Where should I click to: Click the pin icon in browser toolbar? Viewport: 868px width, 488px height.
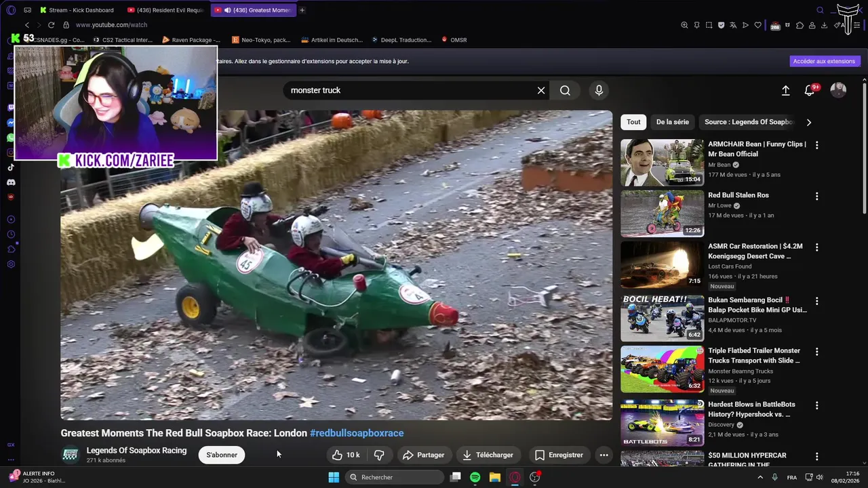[x=696, y=25]
